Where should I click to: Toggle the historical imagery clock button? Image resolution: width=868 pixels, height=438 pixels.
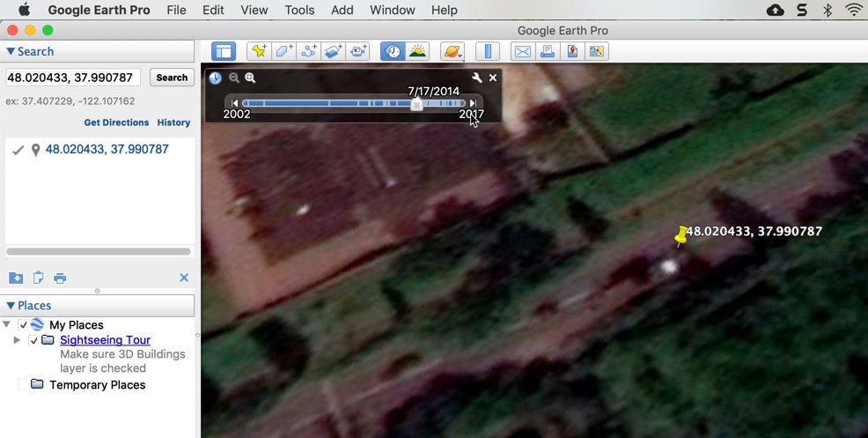pos(393,52)
